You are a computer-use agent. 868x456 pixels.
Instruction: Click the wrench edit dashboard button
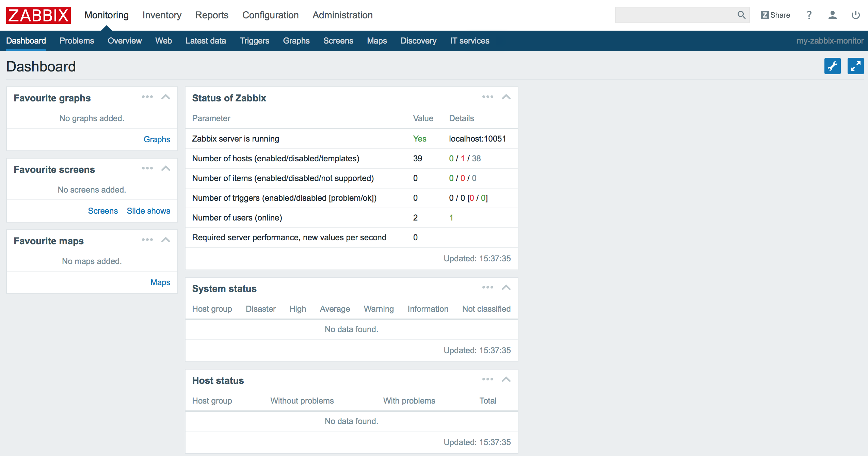click(x=832, y=66)
